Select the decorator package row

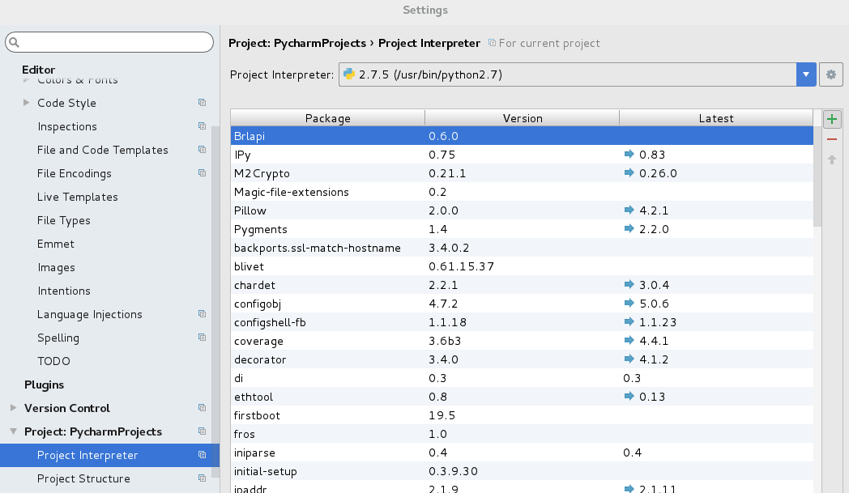coord(522,359)
